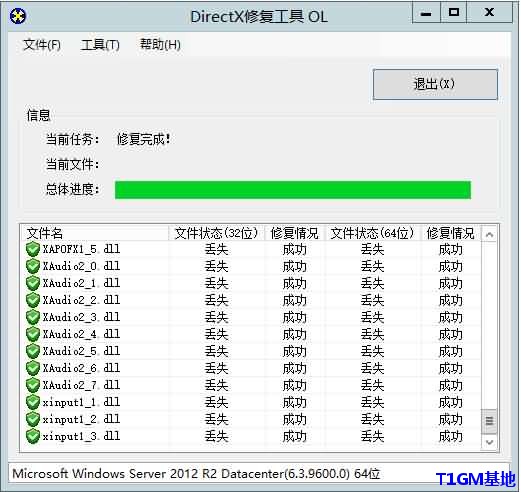Select the XAudio2_2.dll row name
This screenshot has width=521, height=492.
pos(81,300)
